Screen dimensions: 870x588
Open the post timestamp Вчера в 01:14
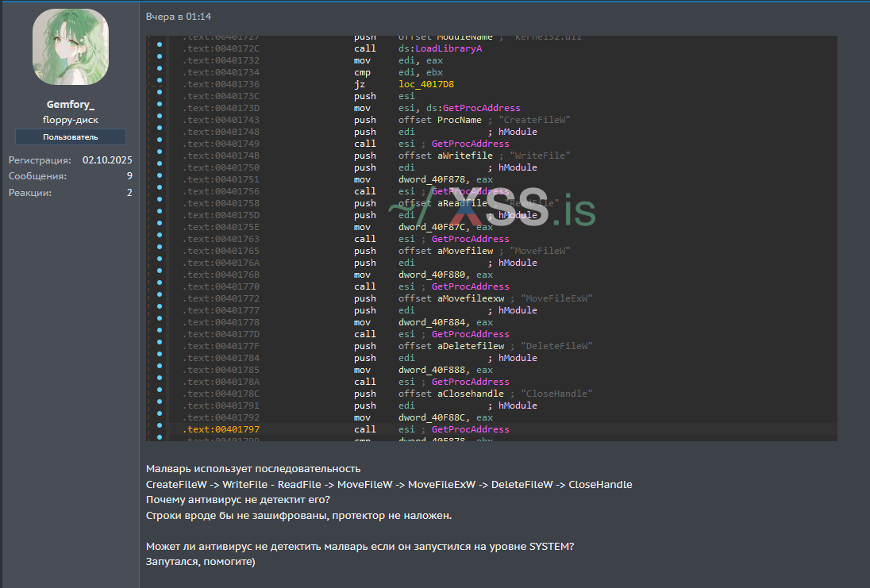click(179, 17)
